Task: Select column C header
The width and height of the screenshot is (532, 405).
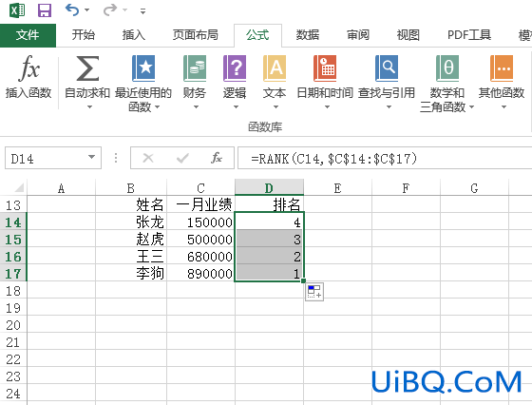Action: coord(200,188)
